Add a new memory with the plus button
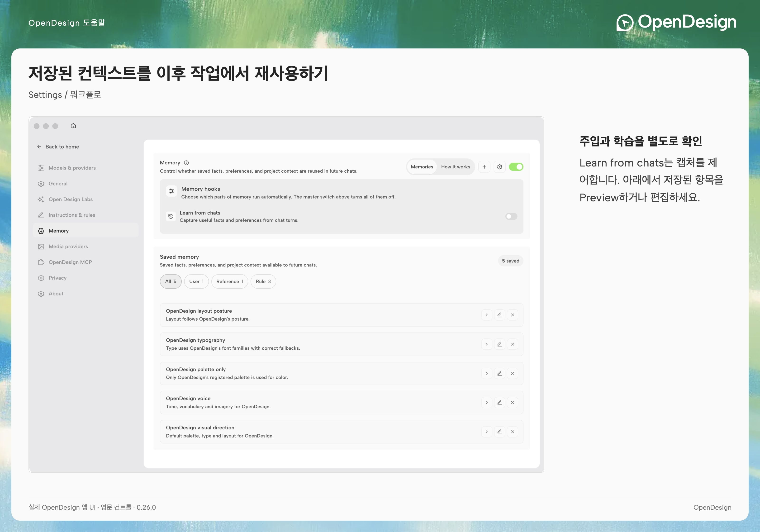760x532 pixels. pos(484,167)
